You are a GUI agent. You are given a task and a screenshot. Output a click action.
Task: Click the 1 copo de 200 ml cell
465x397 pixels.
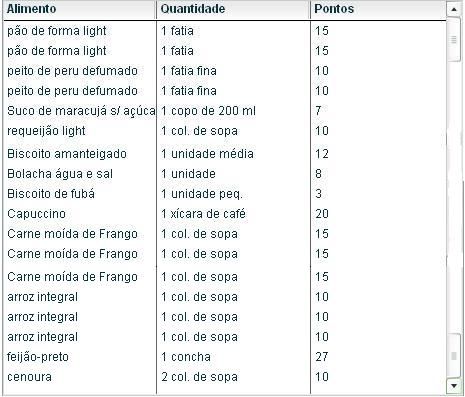[x=233, y=111]
